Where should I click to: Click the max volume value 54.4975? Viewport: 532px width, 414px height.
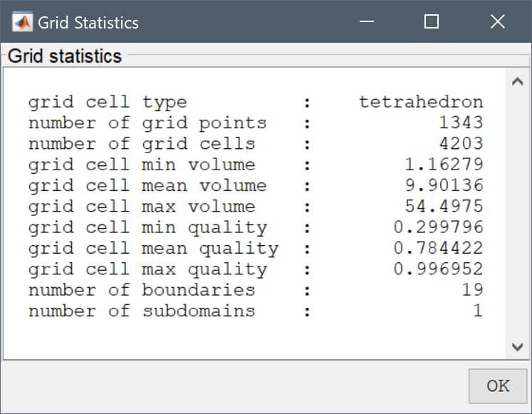point(444,207)
